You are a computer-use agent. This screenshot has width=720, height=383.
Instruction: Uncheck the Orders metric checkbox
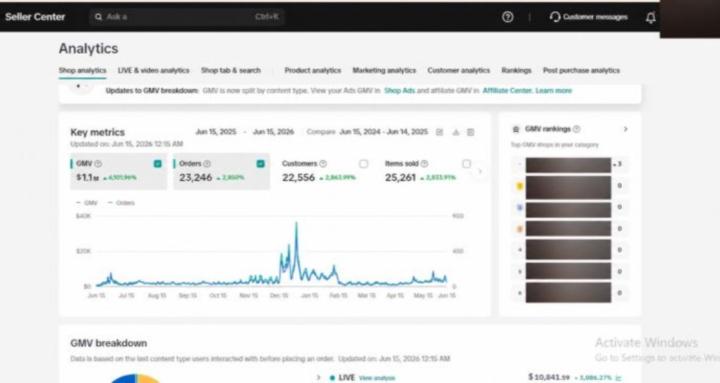pos(260,163)
